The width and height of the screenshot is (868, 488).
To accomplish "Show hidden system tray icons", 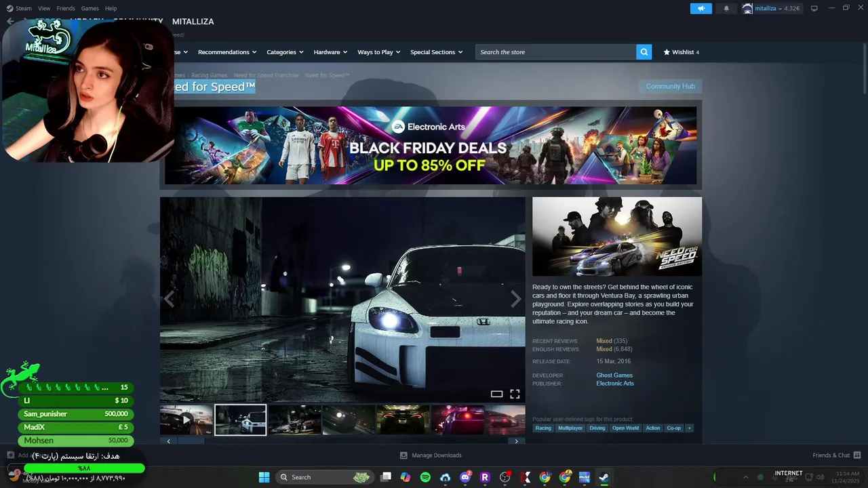I will point(745,477).
